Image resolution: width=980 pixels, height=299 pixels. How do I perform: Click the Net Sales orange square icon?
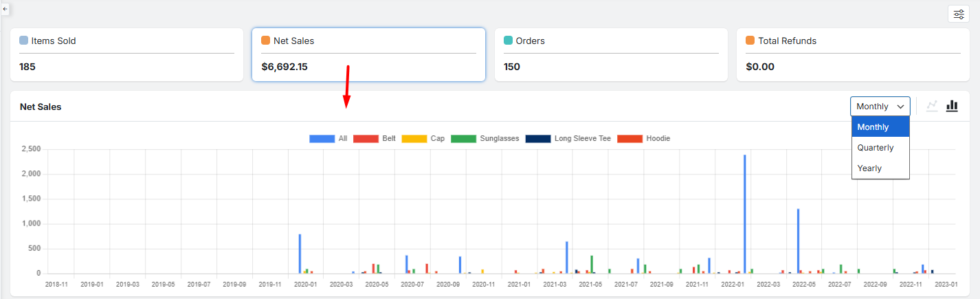[x=266, y=41]
